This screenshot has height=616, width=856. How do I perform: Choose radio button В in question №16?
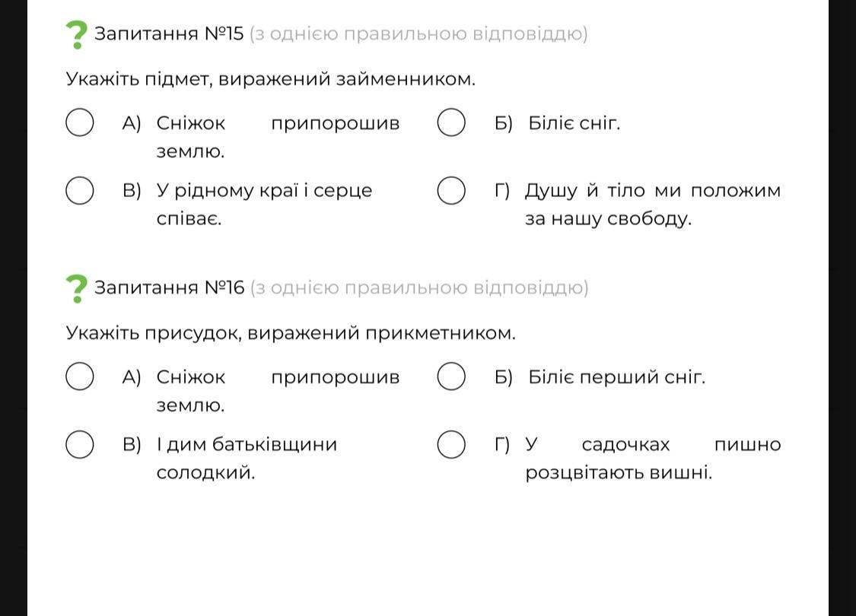coord(80,444)
